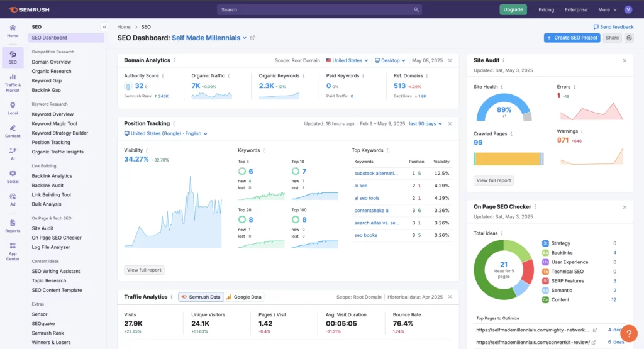Switch Traffic Analytics to Google Data
The height and width of the screenshot is (349, 644).
(x=244, y=297)
